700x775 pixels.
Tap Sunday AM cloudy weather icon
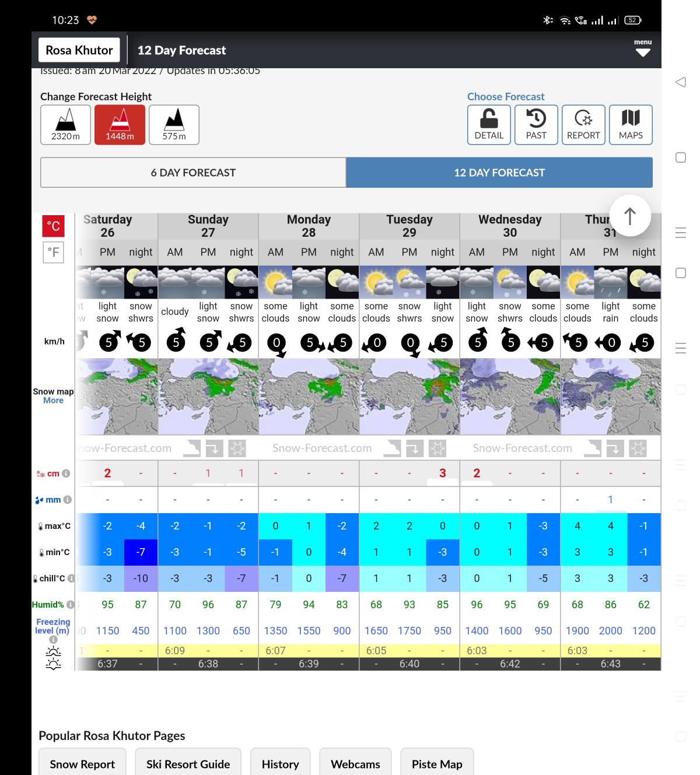click(x=175, y=282)
